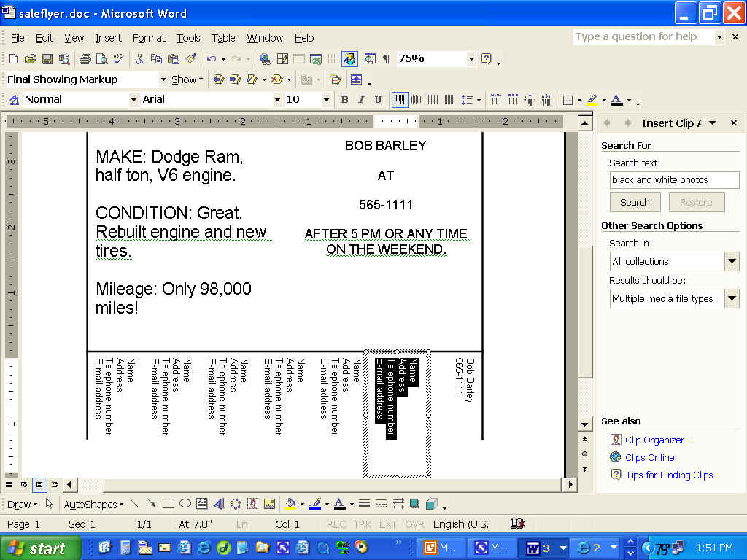Click the Search text input field
Screen dimensions: 747x560
pyautogui.click(x=674, y=179)
